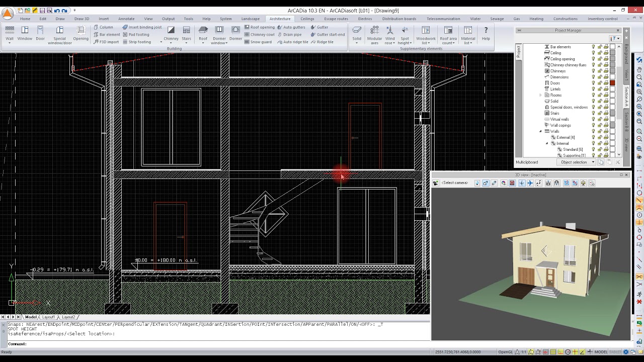The image size is (644, 362).
Task: Click the add camera icon in 3D view
Action: coord(435,183)
